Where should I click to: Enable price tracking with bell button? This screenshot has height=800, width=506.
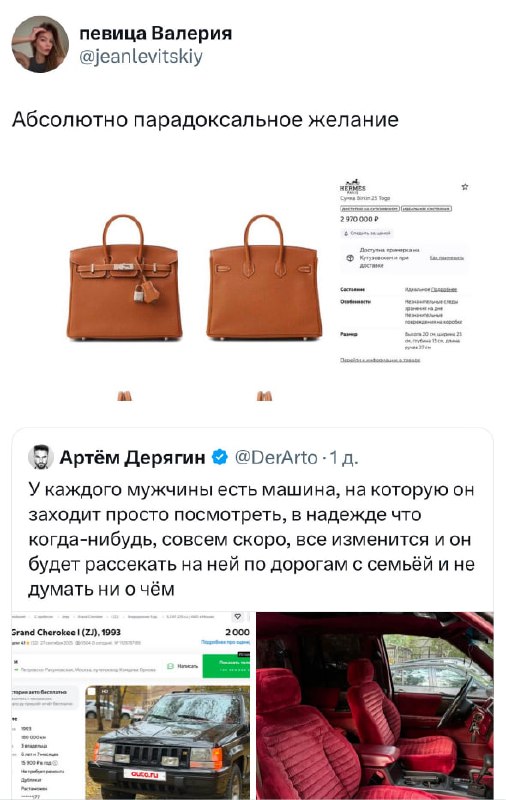click(367, 233)
